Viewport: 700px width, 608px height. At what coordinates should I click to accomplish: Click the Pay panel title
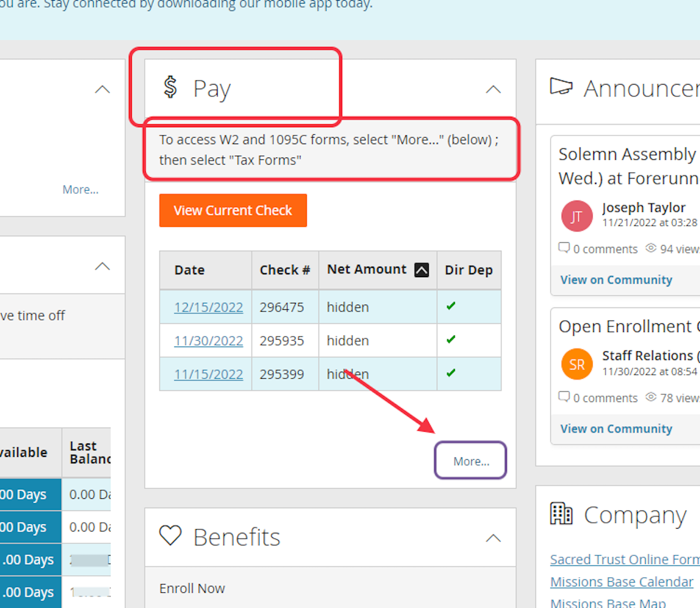coord(212,89)
